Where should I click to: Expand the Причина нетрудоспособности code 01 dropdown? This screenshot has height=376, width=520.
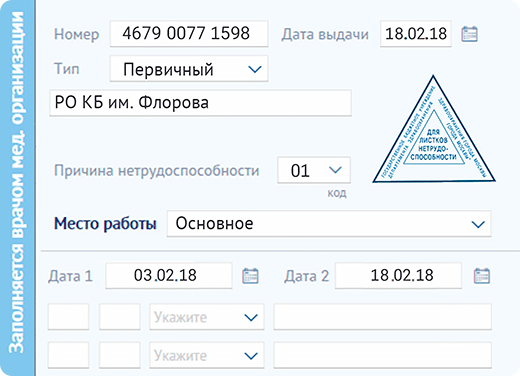[314, 170]
